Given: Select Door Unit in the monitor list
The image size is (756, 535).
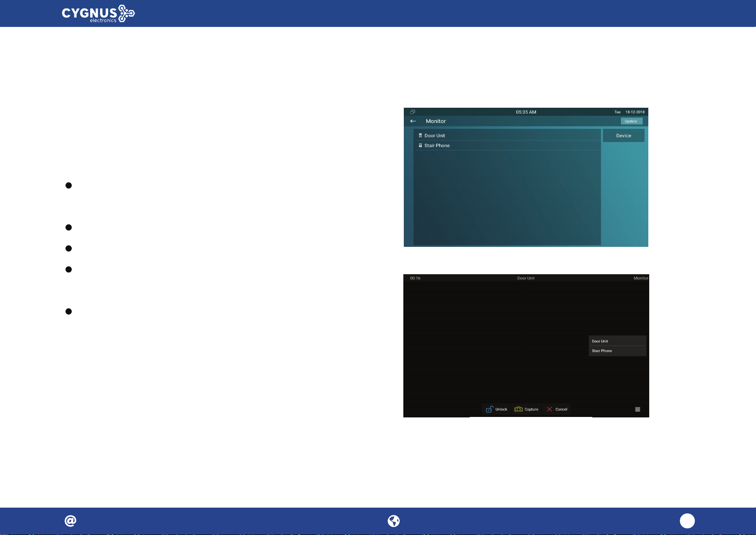Looking at the screenshot, I should 507,136.
